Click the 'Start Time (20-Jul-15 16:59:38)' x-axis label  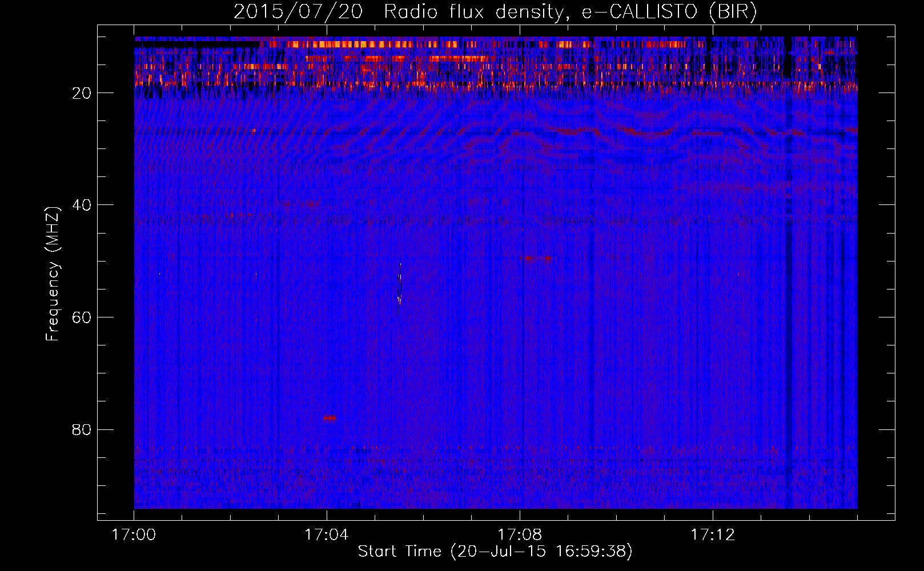click(x=495, y=552)
